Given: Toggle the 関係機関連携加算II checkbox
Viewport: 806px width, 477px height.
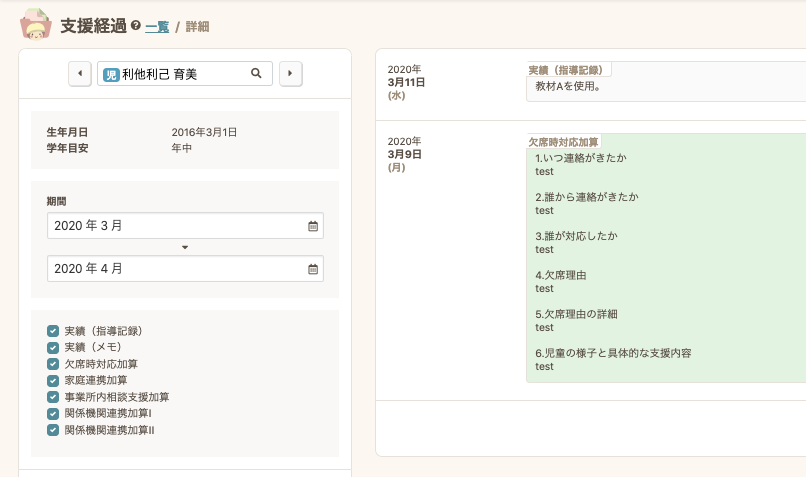Looking at the screenshot, I should pos(53,430).
